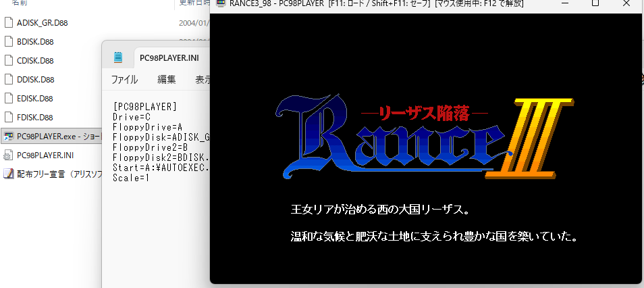This screenshot has height=288, width=644.
Task: Click FloppyDrive2=B line in Notepad
Action: [x=150, y=147]
